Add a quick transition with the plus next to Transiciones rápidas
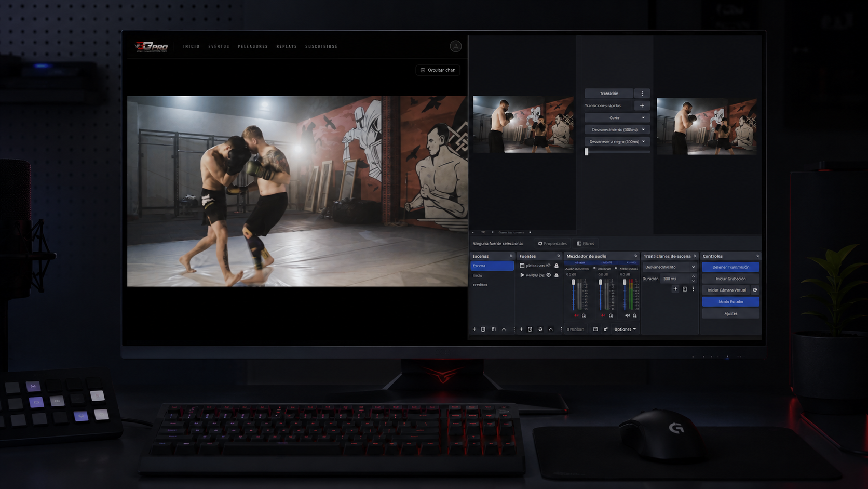This screenshot has width=868, height=489. tap(642, 105)
